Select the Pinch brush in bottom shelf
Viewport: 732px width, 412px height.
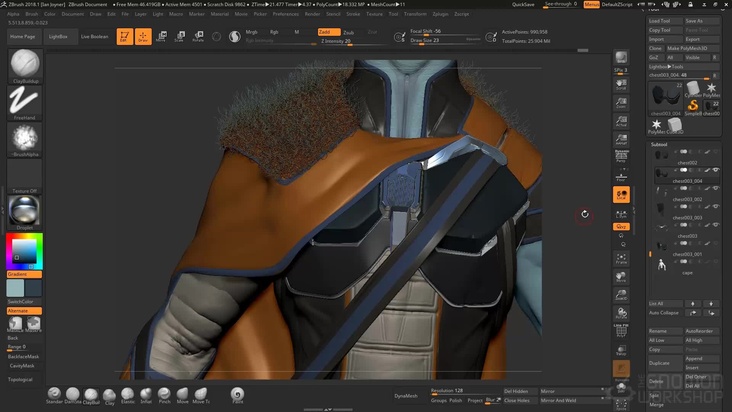pos(164,396)
